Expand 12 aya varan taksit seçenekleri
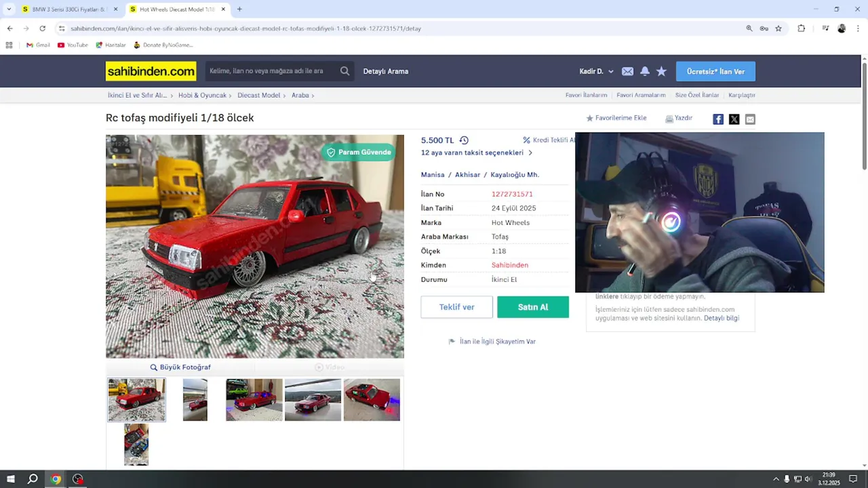Viewport: 868px width, 488px height. tap(477, 153)
